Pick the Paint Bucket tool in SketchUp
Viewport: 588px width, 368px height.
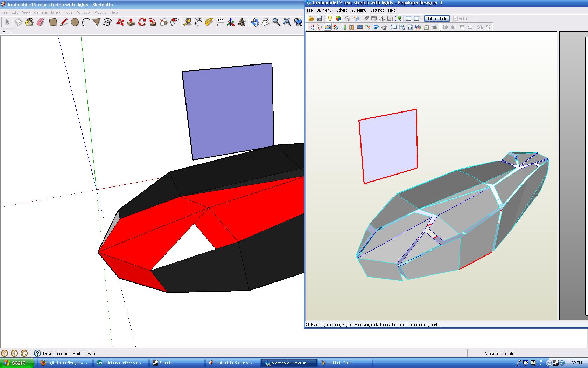tap(29, 22)
